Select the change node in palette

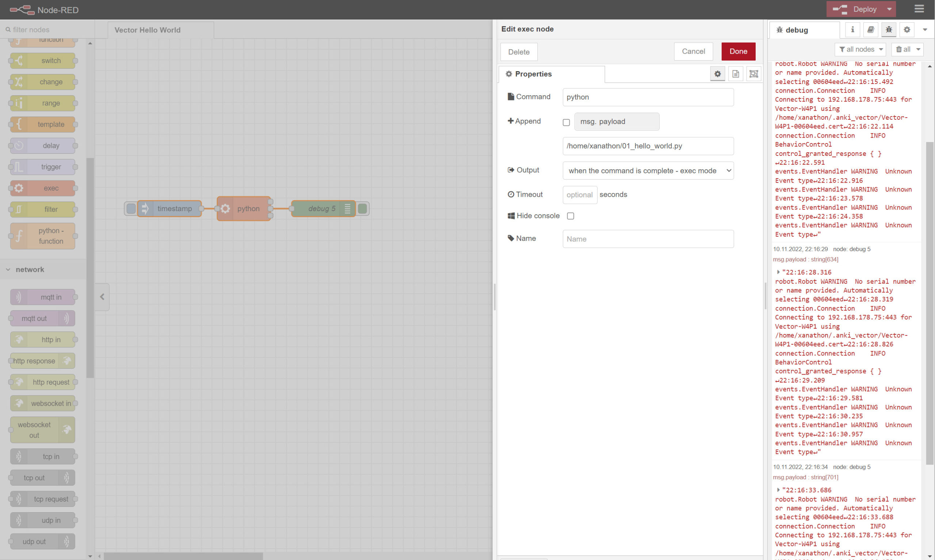coord(43,81)
